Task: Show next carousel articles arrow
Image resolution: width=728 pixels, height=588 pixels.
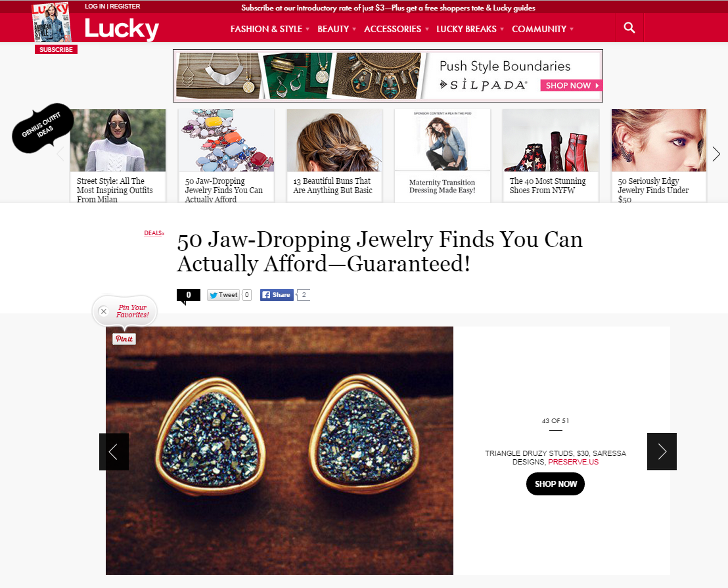Action: 716,154
